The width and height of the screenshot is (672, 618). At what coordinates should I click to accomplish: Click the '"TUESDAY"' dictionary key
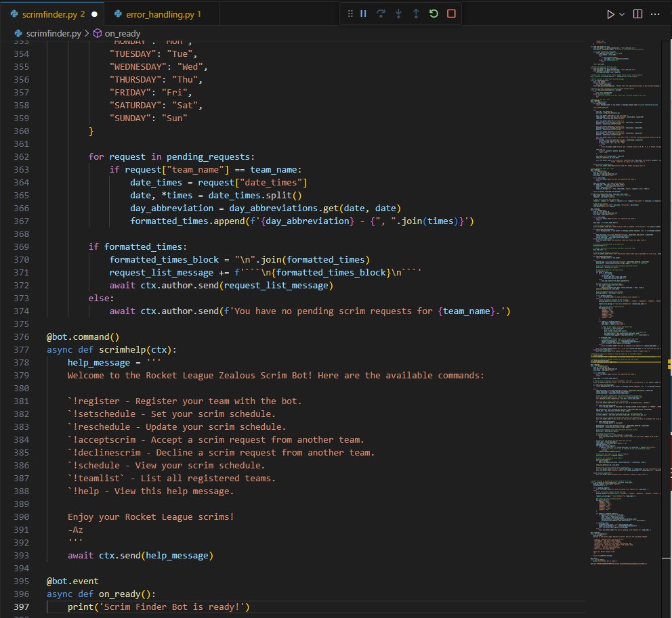pyautogui.click(x=133, y=54)
